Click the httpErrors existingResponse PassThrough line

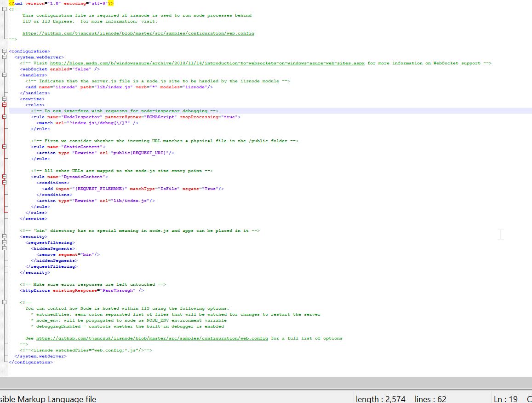(x=82, y=290)
